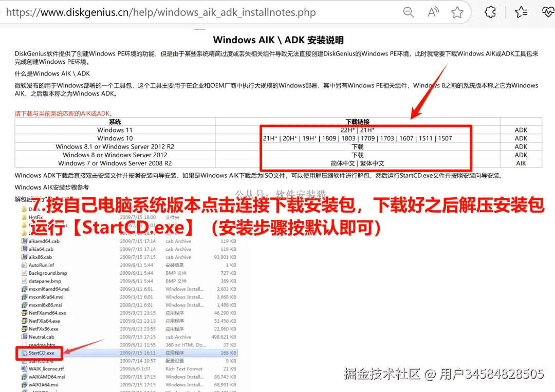This screenshot has height=392, width=555.
Task: Open the 19H* download link
Action: point(309,138)
